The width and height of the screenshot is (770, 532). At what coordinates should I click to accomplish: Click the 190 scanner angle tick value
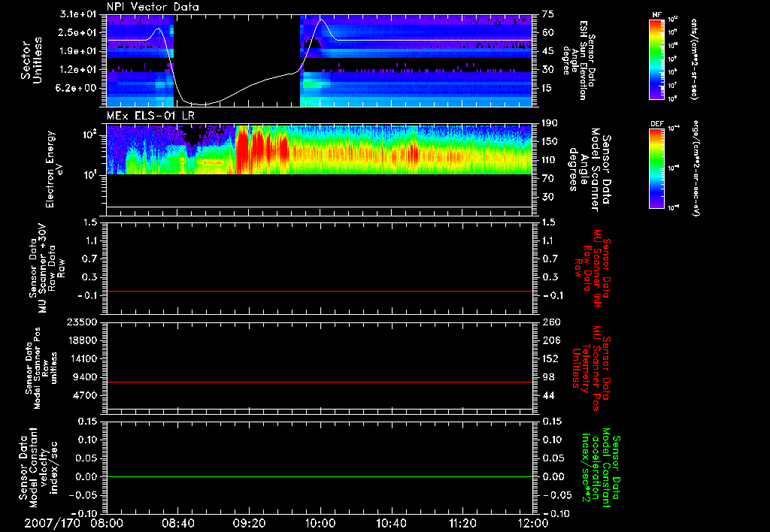(550, 123)
